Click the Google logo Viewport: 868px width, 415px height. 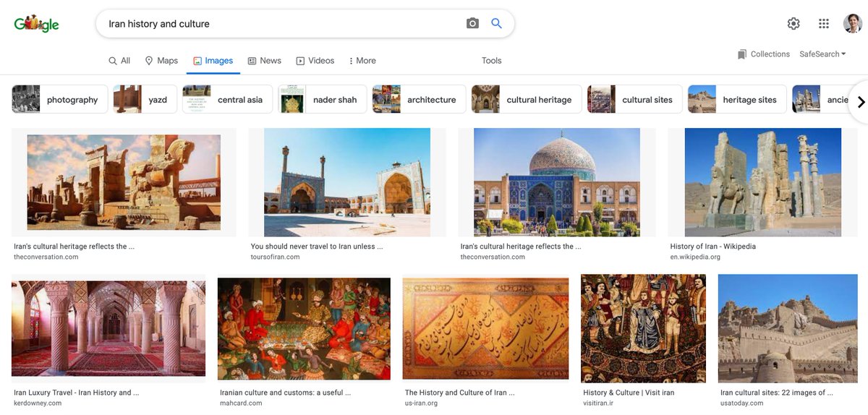(x=36, y=24)
